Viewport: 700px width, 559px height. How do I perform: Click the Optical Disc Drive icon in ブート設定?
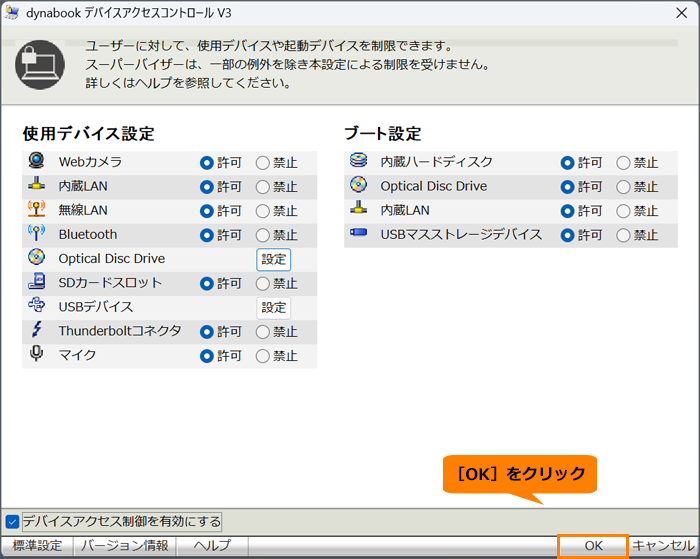358,184
